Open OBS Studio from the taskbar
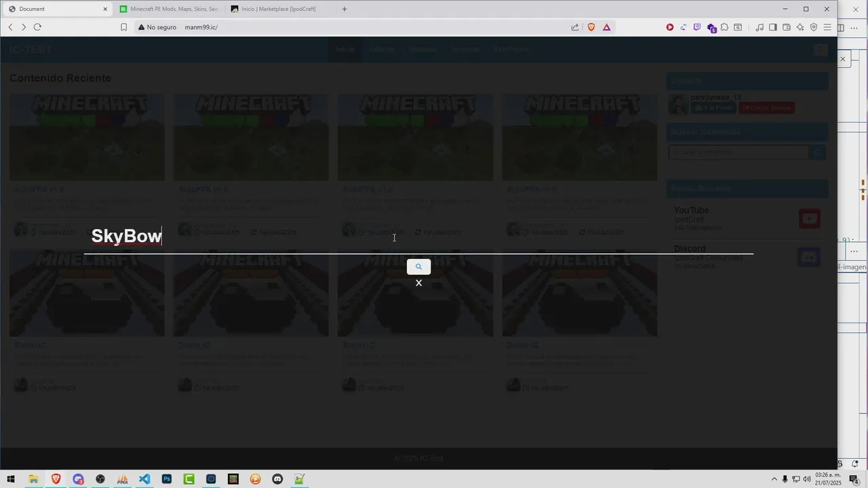868x488 pixels. [100, 479]
